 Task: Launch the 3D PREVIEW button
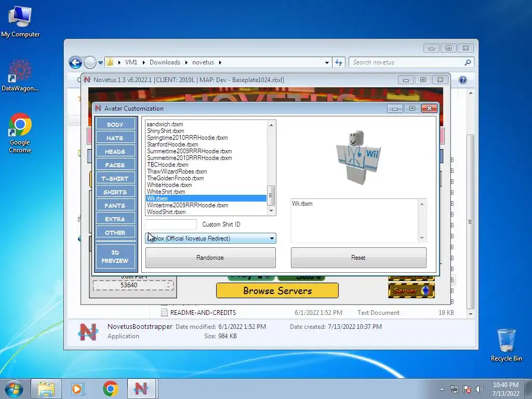(x=115, y=257)
